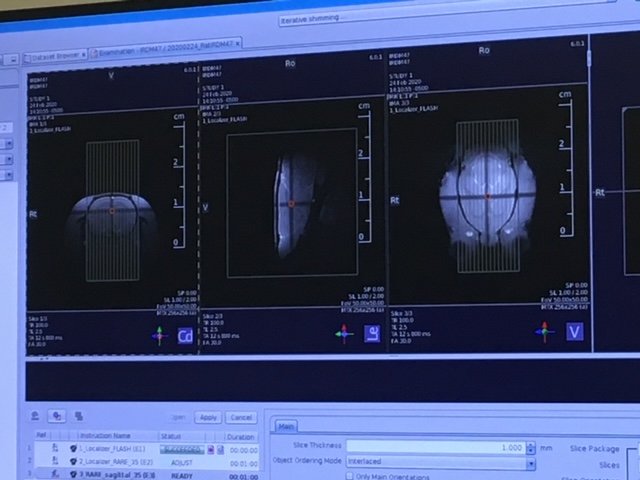Screen dimensions: 640x480
Task: Open the middle dropdown in the left side panel
Action: pyautogui.click(x=8, y=159)
